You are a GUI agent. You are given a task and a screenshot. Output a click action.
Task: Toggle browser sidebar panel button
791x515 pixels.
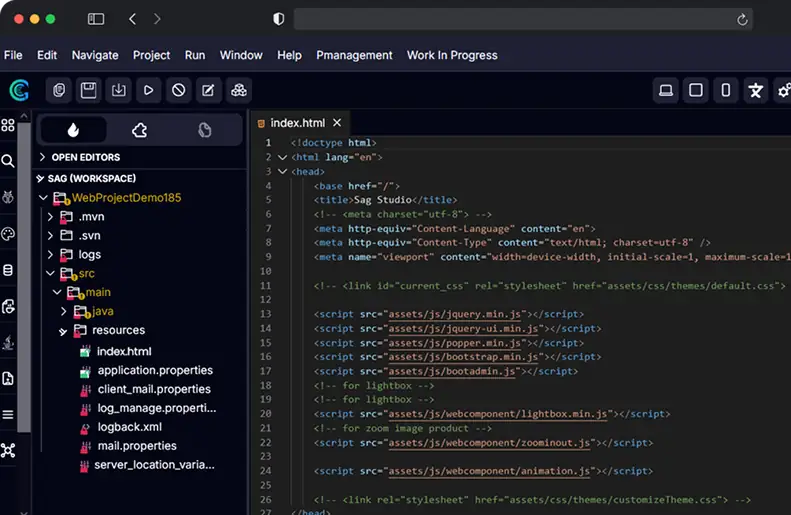[x=96, y=19]
